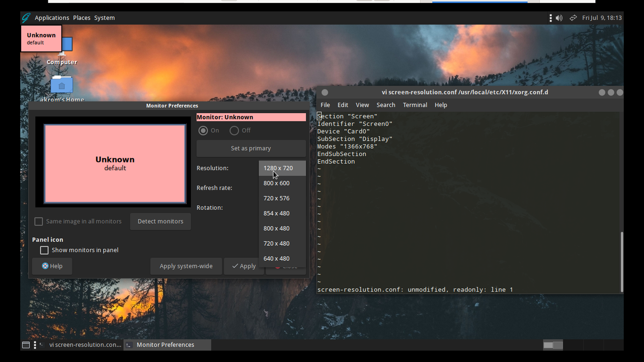Click terminal icon in Monitor Preferences taskbar entry
The width and height of the screenshot is (644, 362).
(129, 345)
